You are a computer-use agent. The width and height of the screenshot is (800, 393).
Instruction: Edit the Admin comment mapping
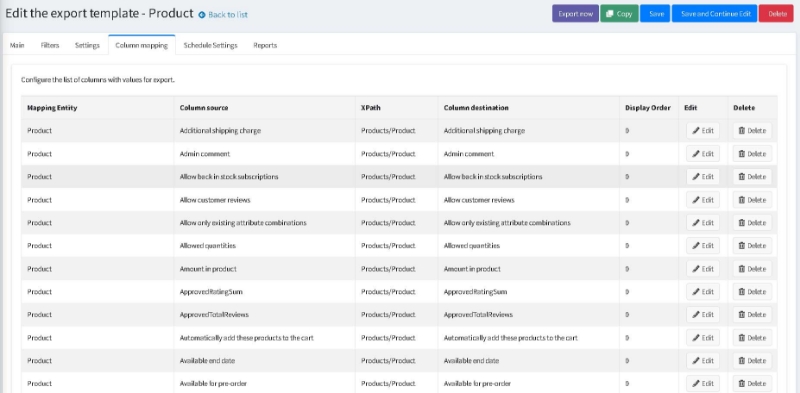[x=703, y=154]
